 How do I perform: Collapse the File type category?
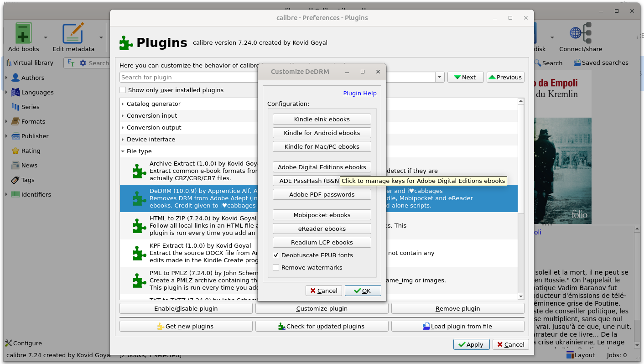tap(123, 151)
